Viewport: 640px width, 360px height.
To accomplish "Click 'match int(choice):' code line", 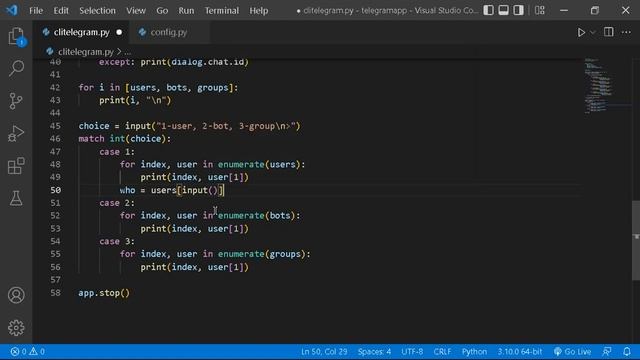I will click(125, 139).
